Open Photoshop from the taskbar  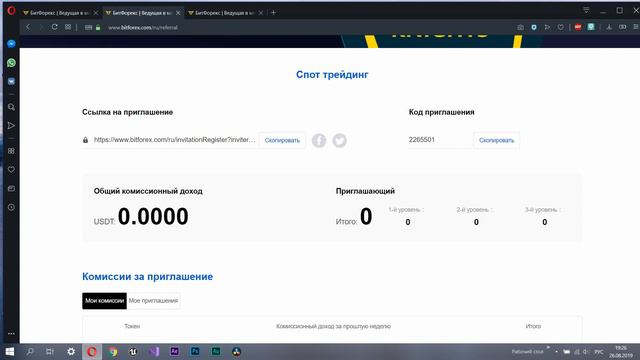[195, 351]
